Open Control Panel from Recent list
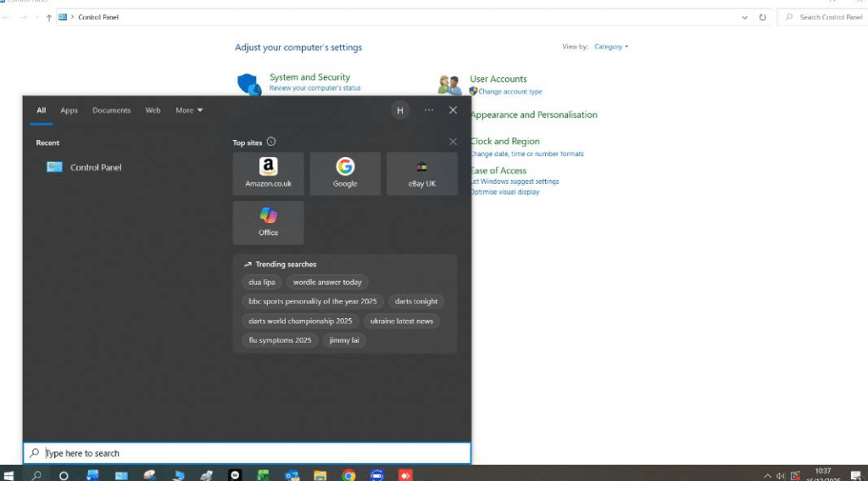This screenshot has height=481, width=868. coord(96,167)
